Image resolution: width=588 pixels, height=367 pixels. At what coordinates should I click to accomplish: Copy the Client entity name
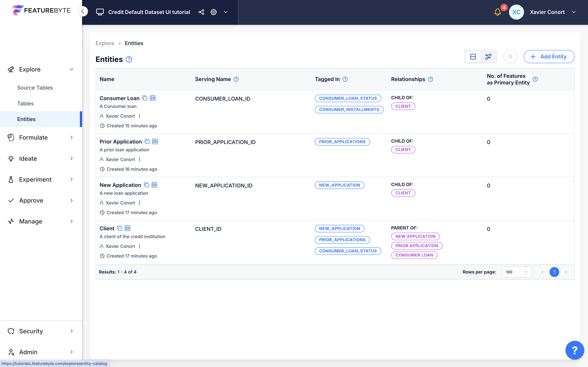(x=120, y=228)
